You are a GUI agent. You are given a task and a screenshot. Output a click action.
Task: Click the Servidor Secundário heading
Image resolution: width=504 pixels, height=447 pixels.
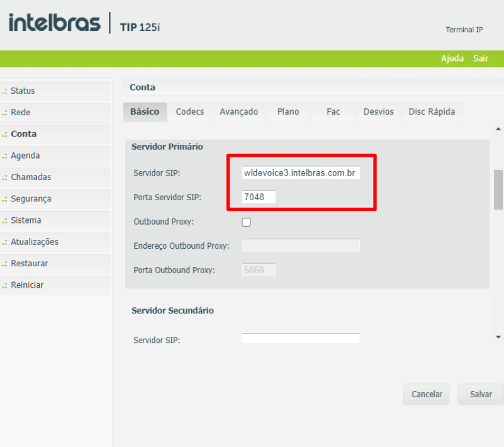[x=172, y=310]
